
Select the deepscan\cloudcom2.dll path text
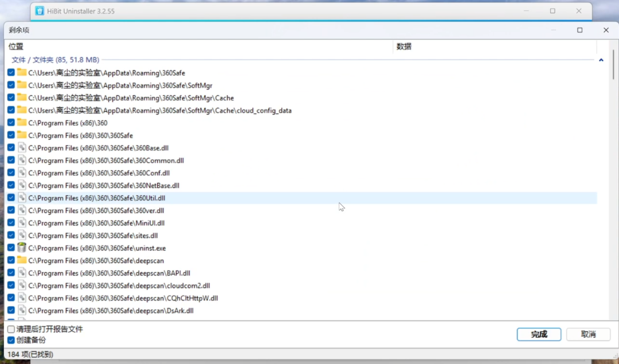pyautogui.click(x=119, y=286)
